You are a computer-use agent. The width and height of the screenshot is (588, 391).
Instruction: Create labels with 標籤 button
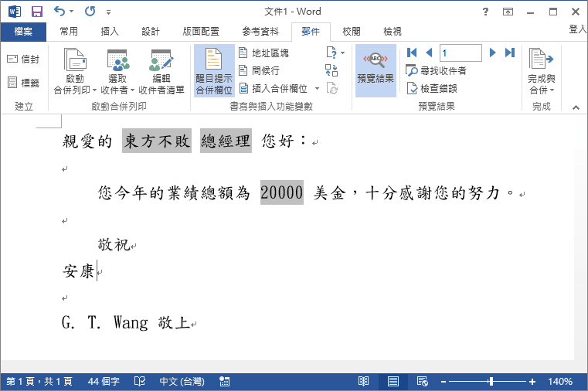[x=23, y=83]
